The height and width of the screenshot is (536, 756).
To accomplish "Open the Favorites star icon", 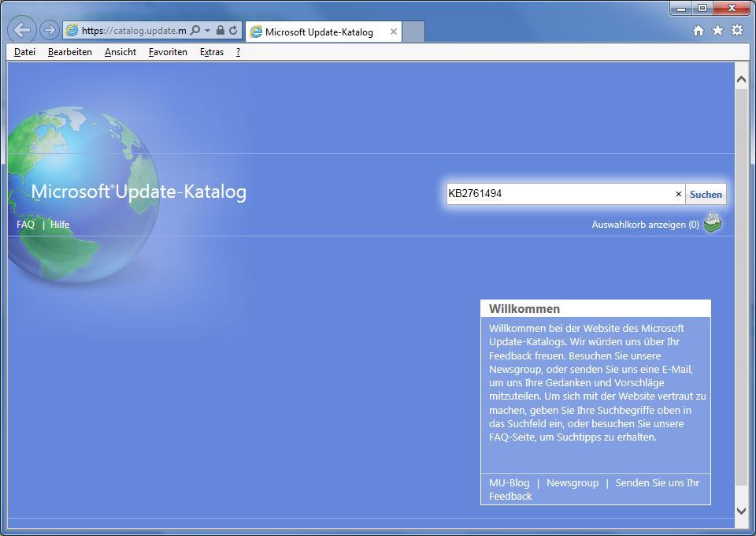I will pos(717,31).
